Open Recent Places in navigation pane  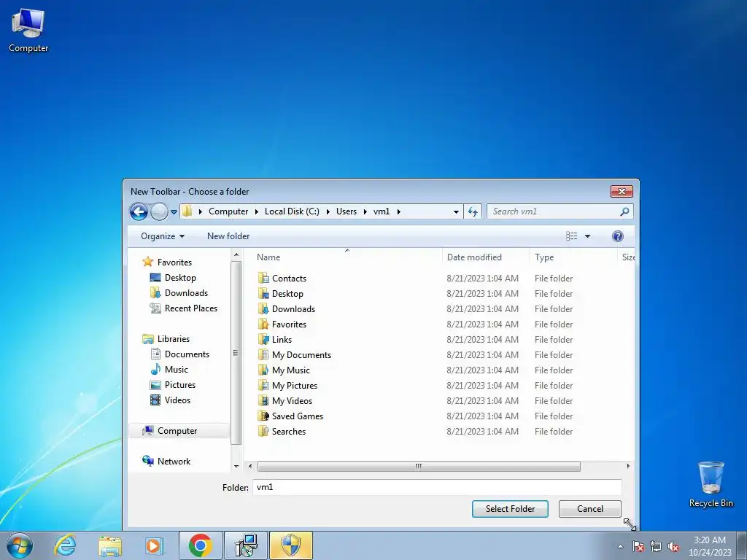(x=190, y=308)
